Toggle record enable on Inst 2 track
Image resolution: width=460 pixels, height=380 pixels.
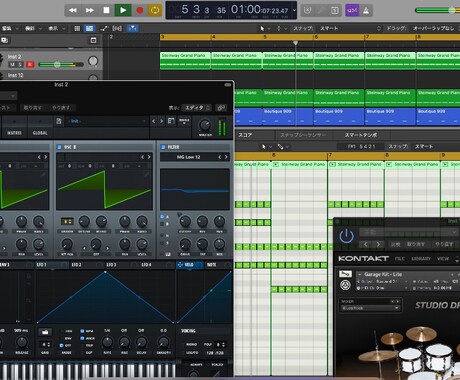click(x=30, y=64)
